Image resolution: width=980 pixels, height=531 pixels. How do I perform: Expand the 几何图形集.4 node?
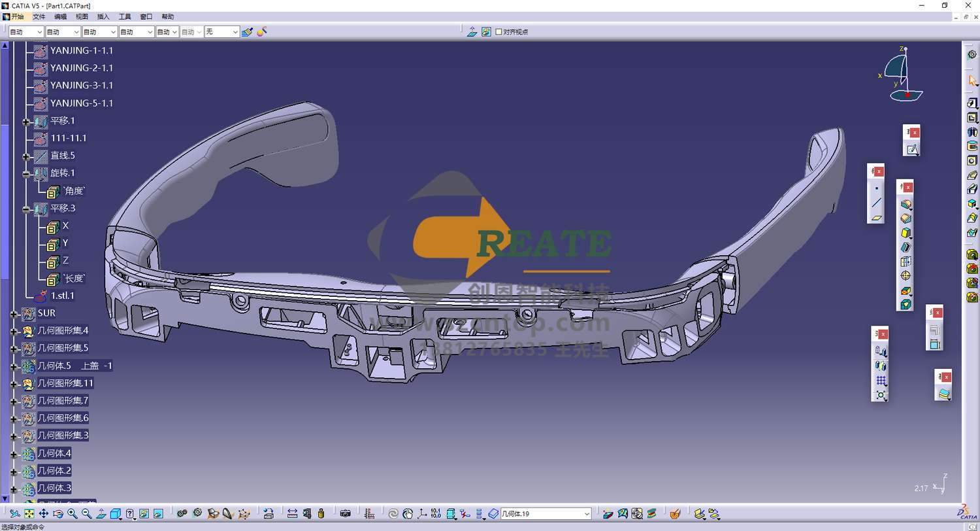[x=13, y=332]
